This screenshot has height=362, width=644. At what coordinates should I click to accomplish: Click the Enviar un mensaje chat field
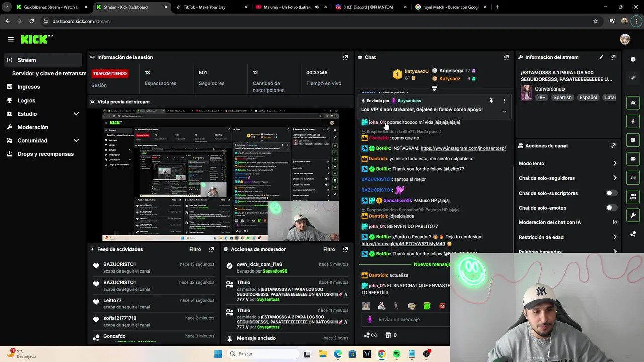pos(406,319)
